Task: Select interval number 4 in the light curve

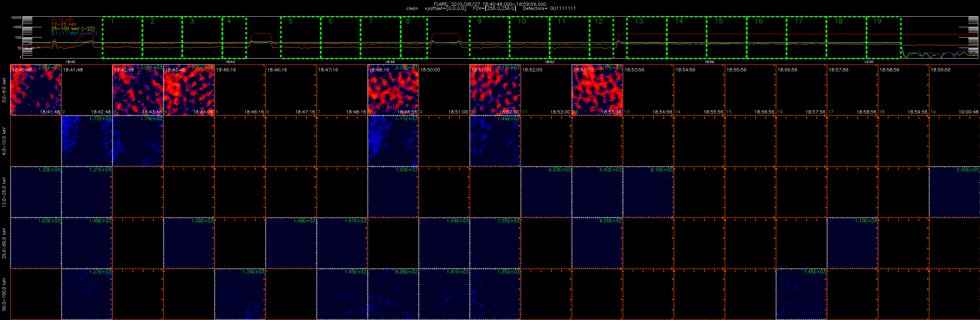Action: pyautogui.click(x=234, y=38)
